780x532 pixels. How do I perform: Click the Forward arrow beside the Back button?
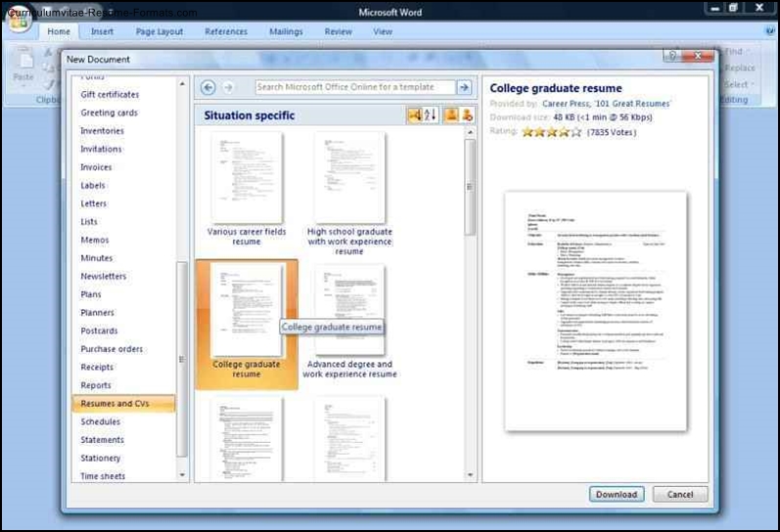coord(227,88)
